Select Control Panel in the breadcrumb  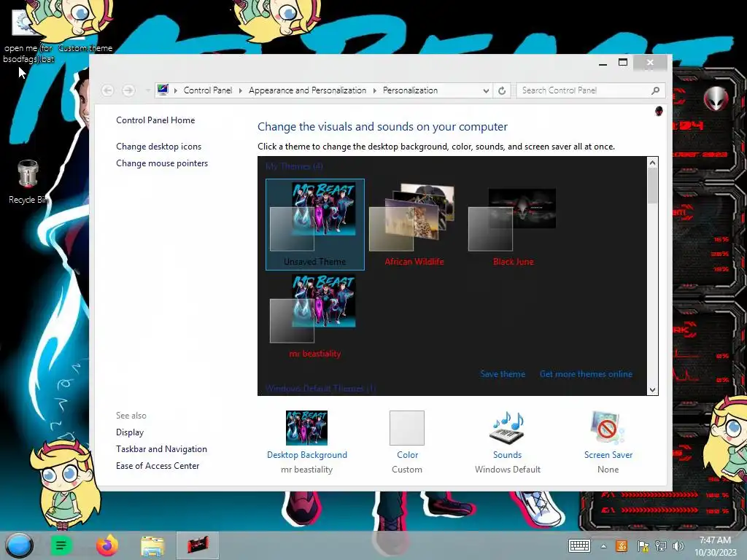coord(208,90)
